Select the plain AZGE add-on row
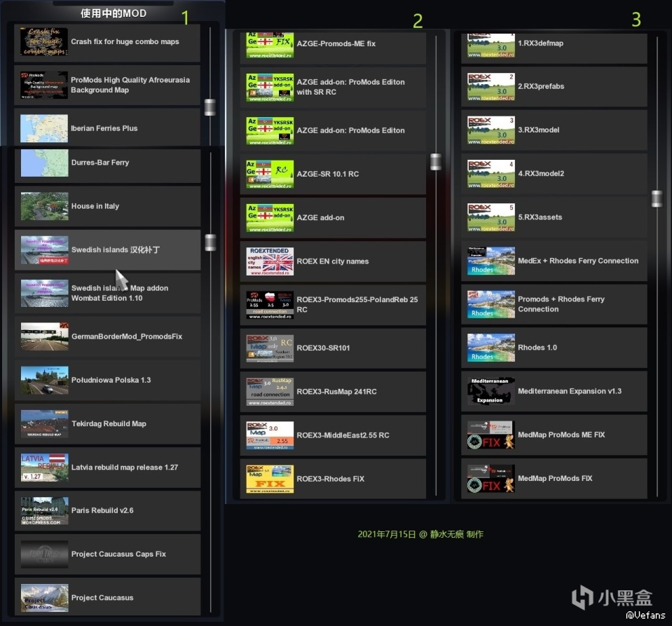 pyautogui.click(x=333, y=218)
